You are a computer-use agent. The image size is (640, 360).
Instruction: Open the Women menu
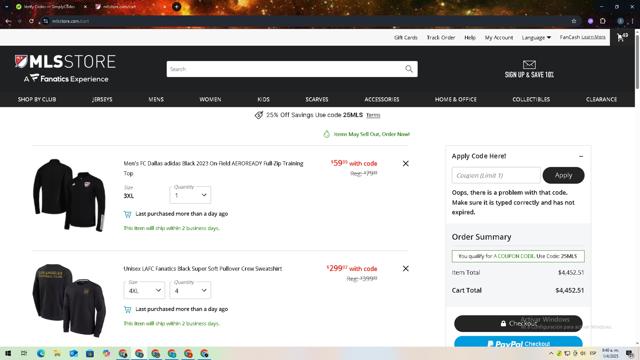tap(210, 99)
